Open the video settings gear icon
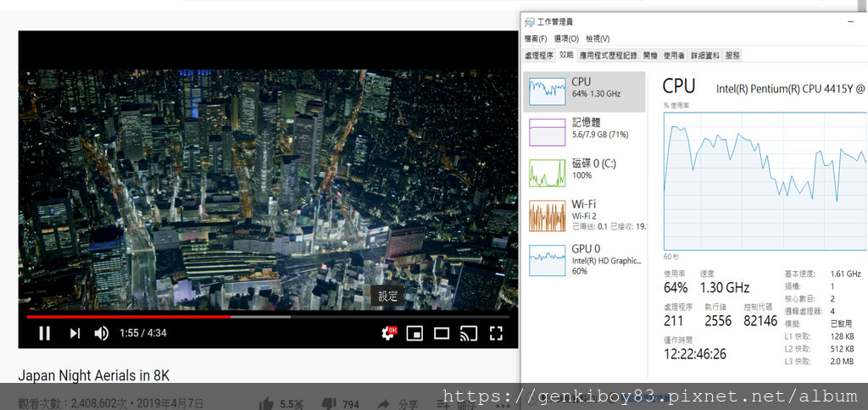 [388, 333]
